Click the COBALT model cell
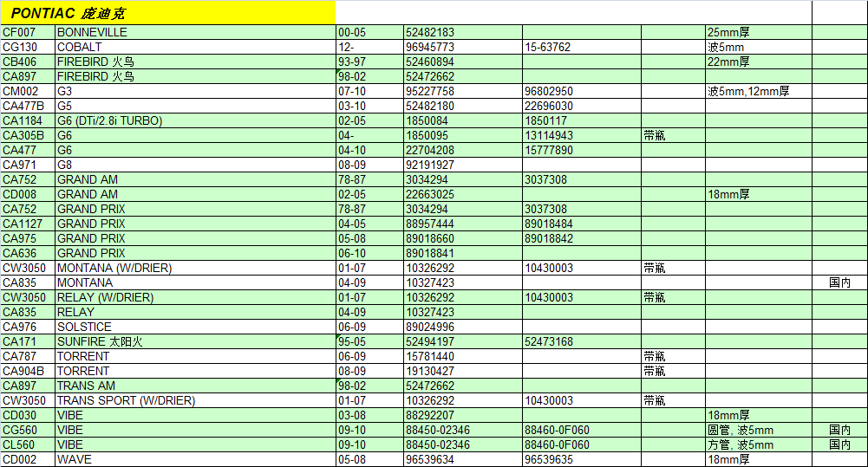 pos(195,47)
